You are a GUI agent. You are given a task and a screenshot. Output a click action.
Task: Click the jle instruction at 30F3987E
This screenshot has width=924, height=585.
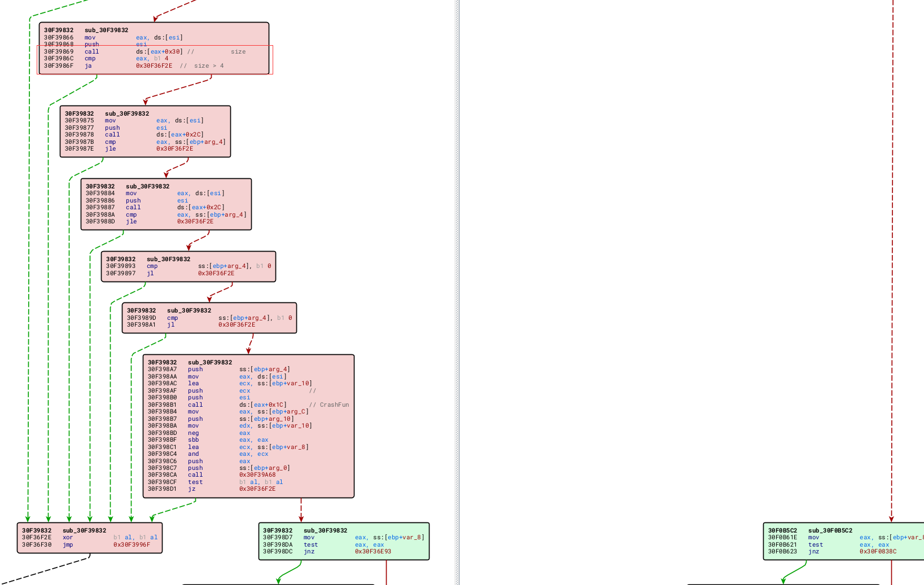[x=129, y=149]
